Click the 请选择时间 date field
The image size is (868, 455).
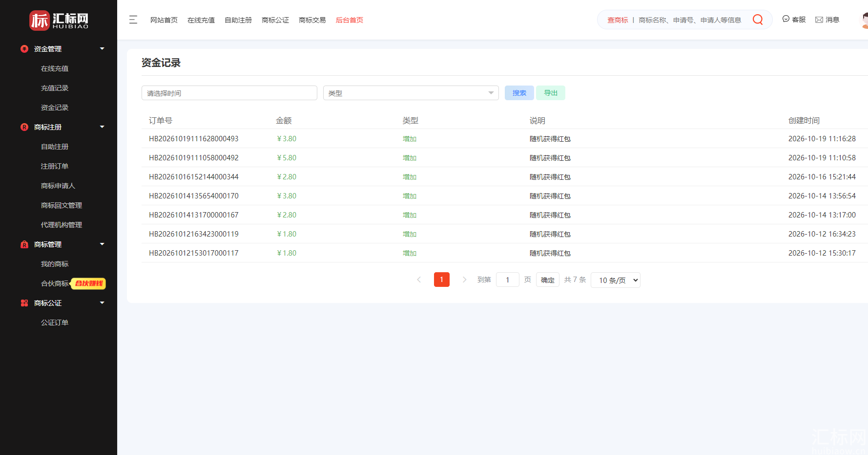tap(229, 93)
